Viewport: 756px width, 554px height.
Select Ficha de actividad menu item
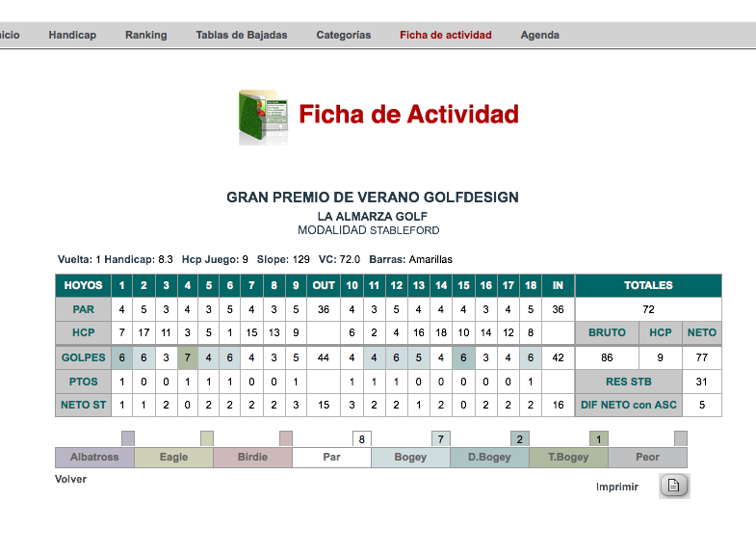[x=446, y=35]
